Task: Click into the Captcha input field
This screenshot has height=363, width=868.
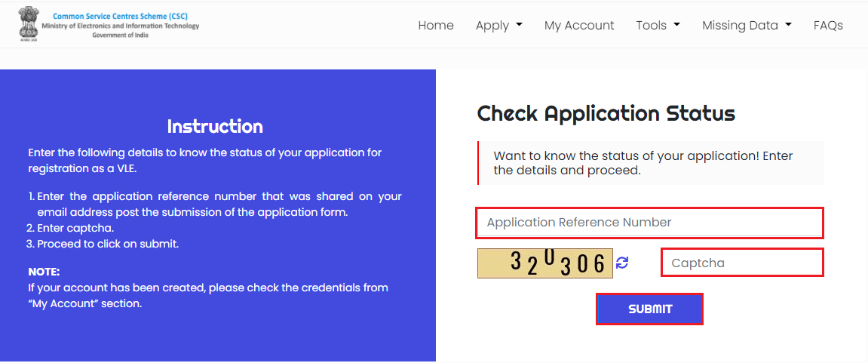Action: tap(742, 263)
